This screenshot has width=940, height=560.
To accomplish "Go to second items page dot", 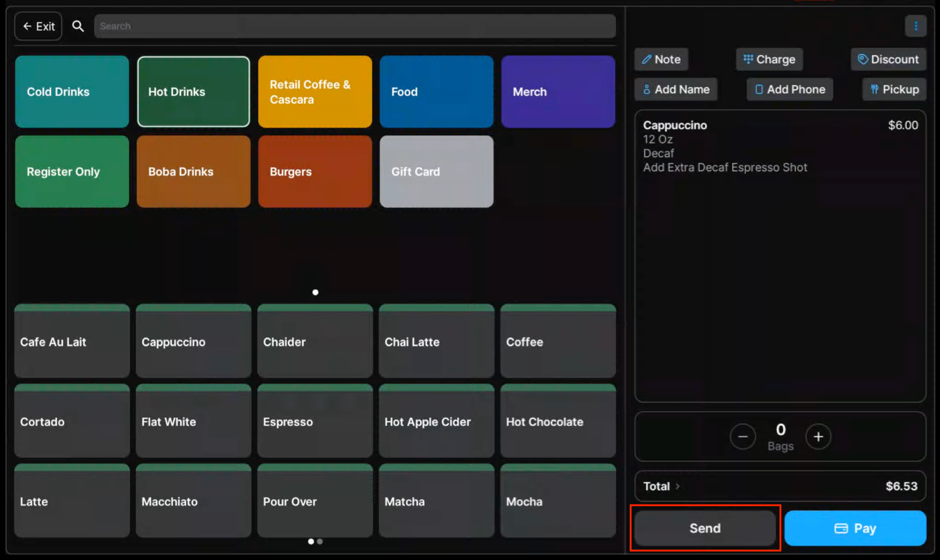I will coord(320,542).
